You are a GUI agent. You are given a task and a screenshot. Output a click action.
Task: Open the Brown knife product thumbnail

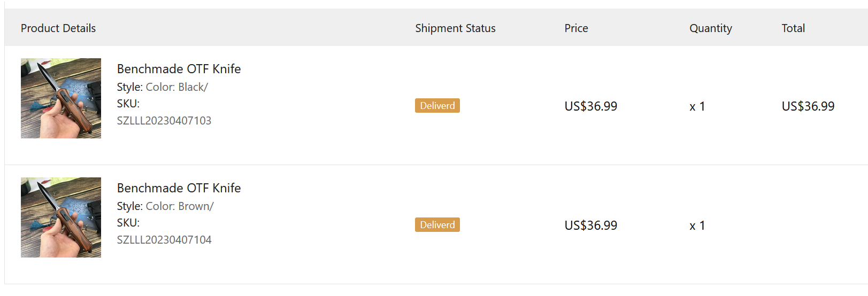61,217
